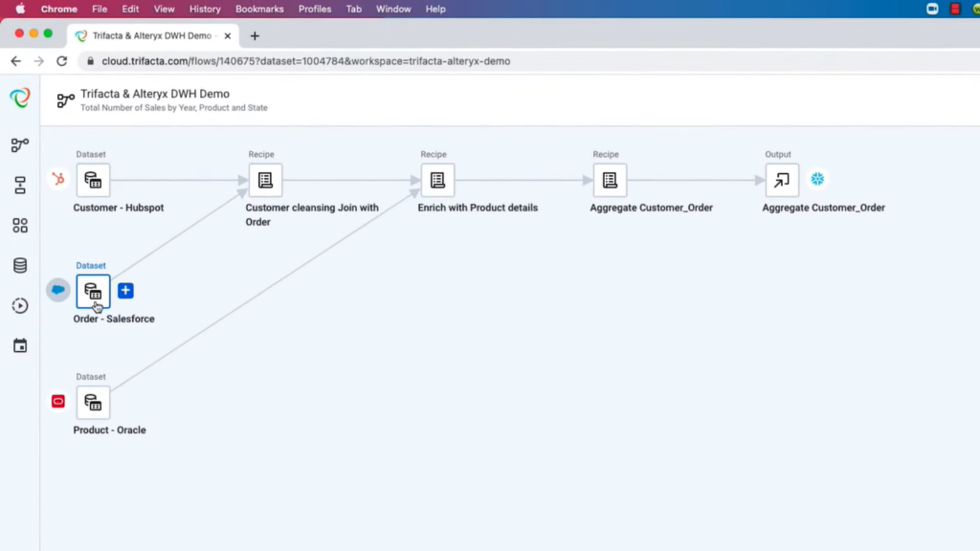This screenshot has height=551, width=980.
Task: Open the Job history clock icon
Action: coord(19,305)
